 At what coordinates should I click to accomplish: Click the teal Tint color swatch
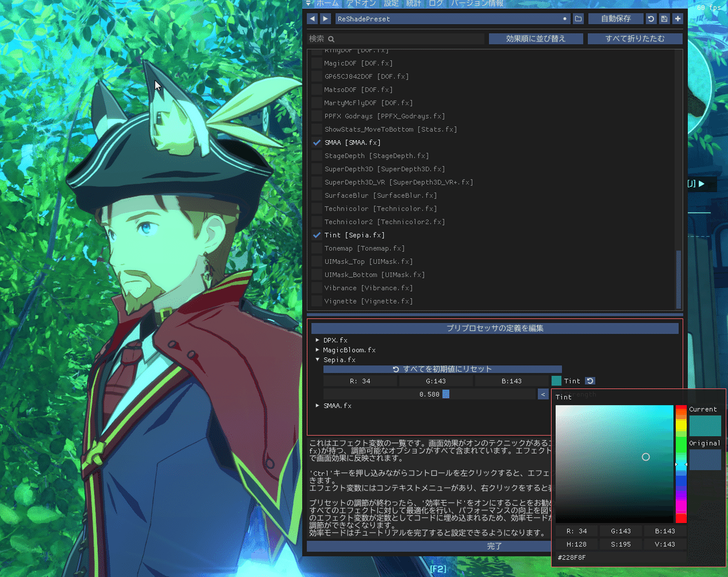(556, 381)
